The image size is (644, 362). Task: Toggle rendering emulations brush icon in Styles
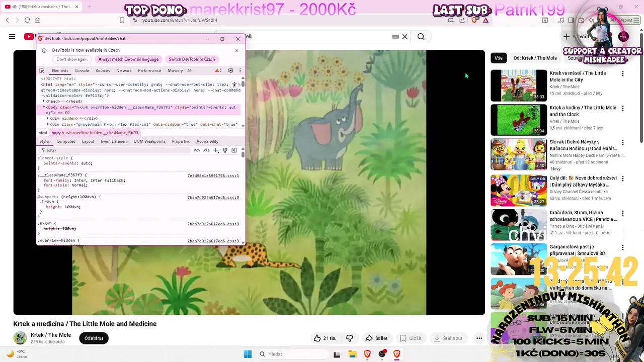pyautogui.click(x=225, y=150)
